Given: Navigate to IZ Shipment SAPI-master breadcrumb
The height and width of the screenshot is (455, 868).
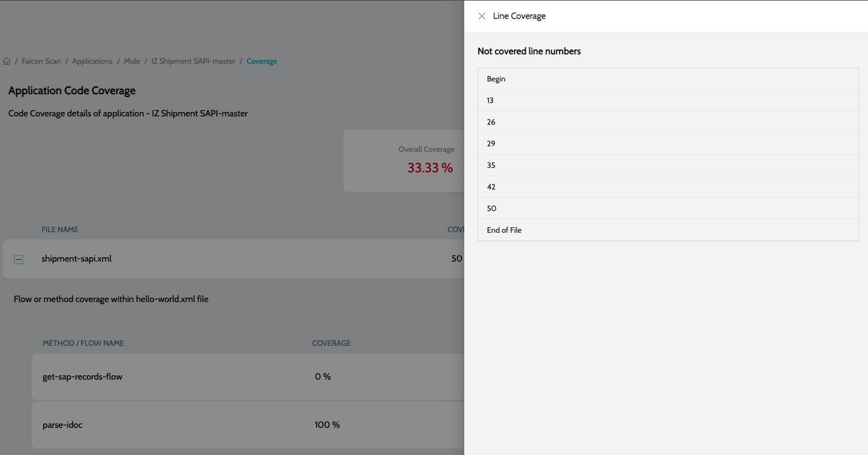Looking at the screenshot, I should pos(193,62).
